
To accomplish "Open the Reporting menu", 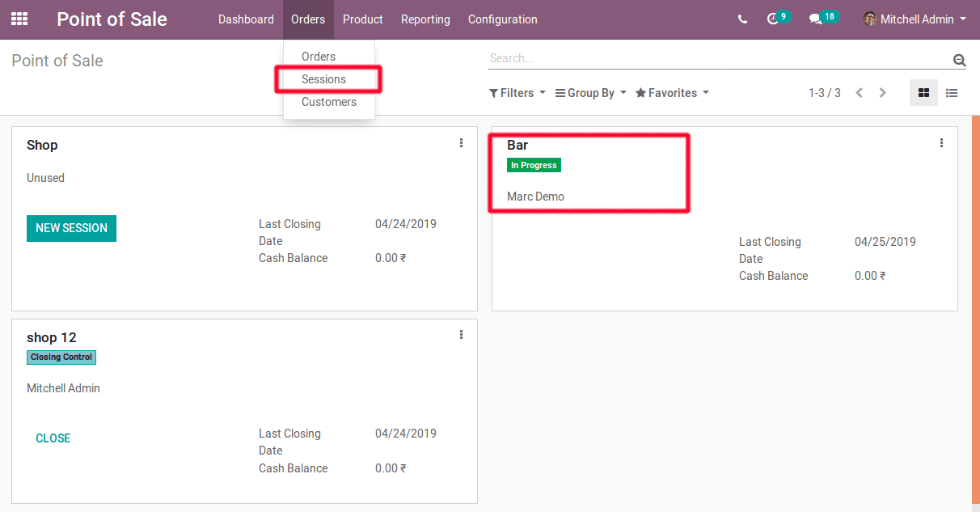I will coord(425,19).
